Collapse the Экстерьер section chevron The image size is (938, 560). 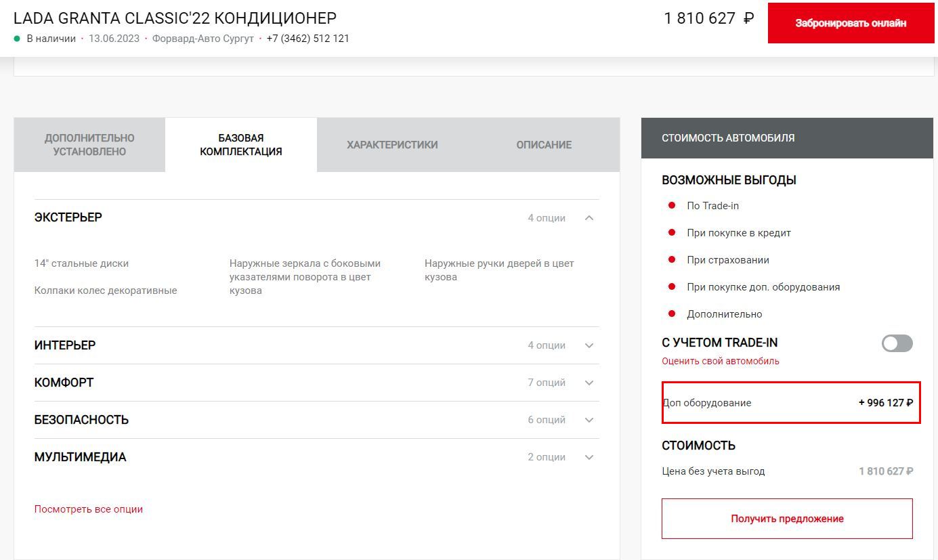589,218
